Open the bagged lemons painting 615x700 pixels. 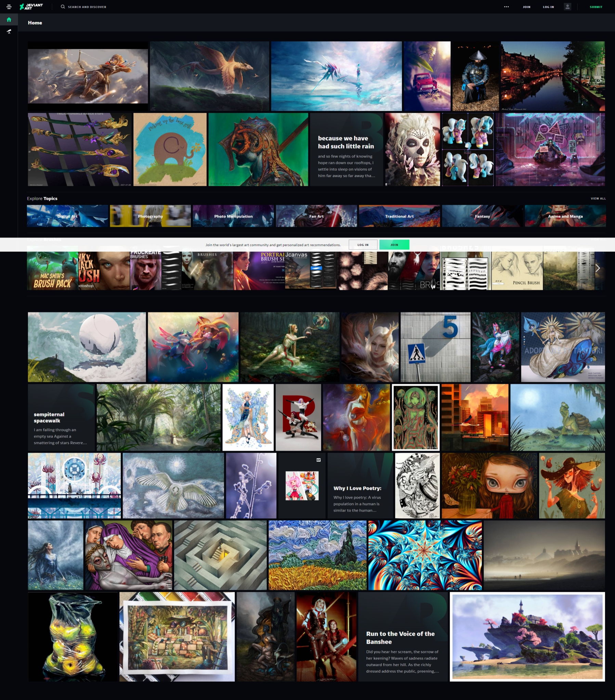coord(73,637)
